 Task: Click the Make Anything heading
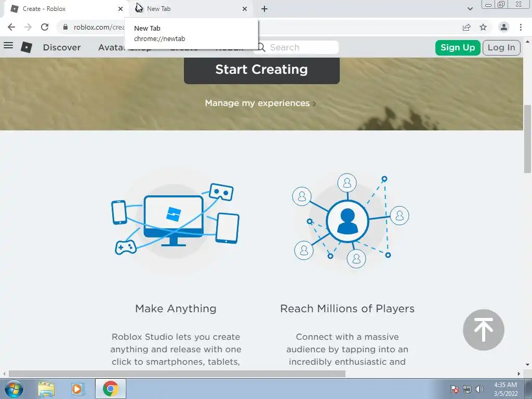[x=176, y=309]
